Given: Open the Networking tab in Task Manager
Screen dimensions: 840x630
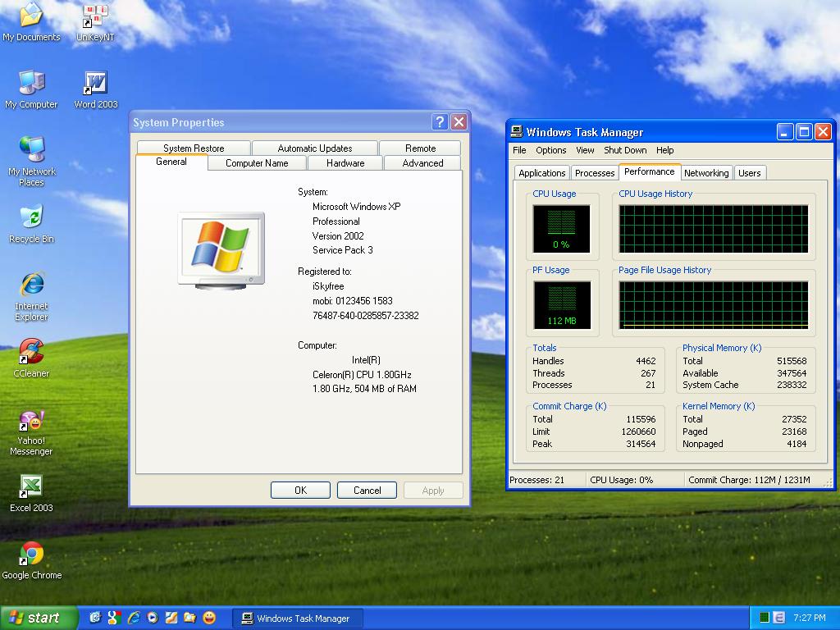Looking at the screenshot, I should (706, 173).
